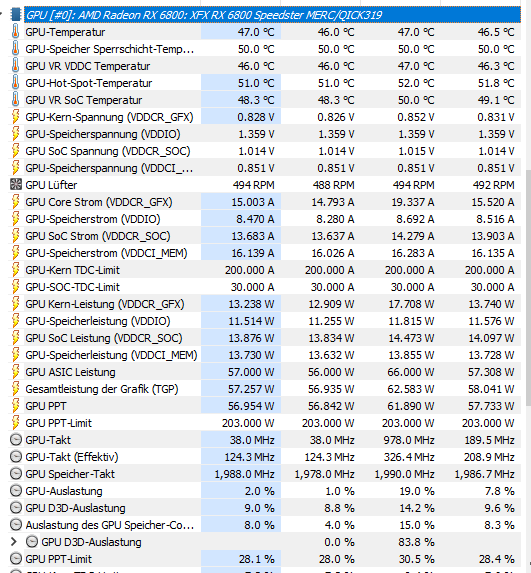
Task: Select GPU-Speicherstrom (VDDCI_MEM) label
Action: click(x=106, y=253)
